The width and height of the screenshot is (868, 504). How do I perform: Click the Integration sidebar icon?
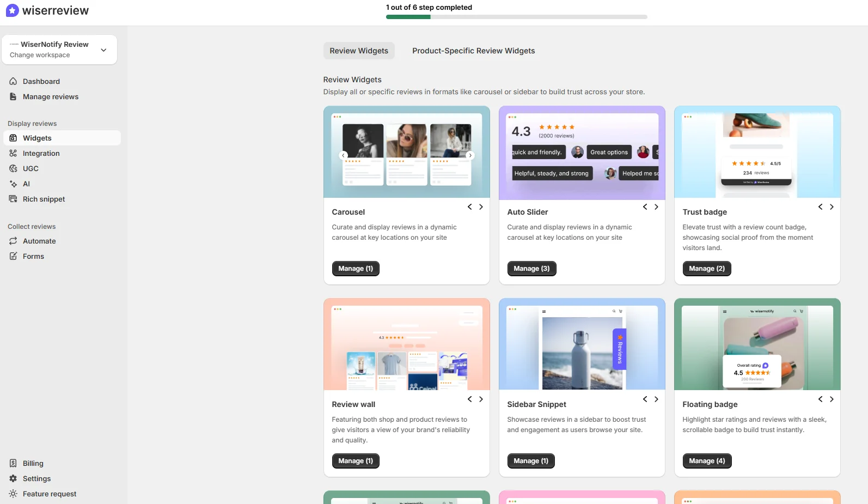(13, 153)
